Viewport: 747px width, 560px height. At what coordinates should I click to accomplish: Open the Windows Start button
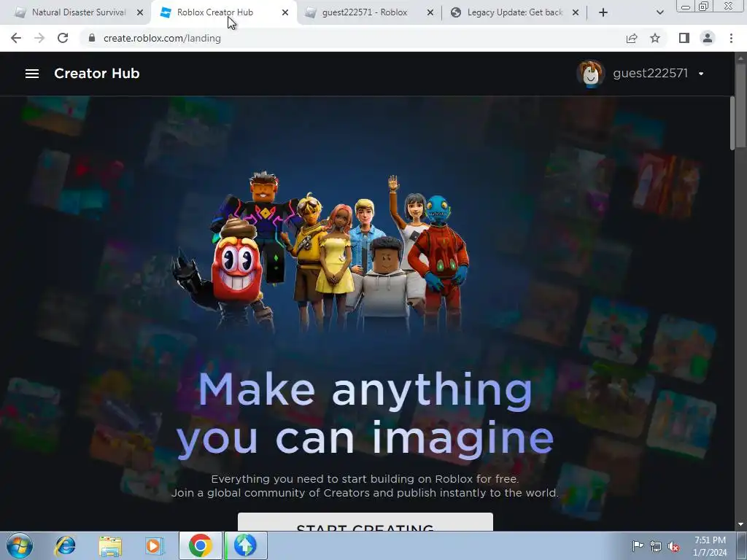point(20,545)
